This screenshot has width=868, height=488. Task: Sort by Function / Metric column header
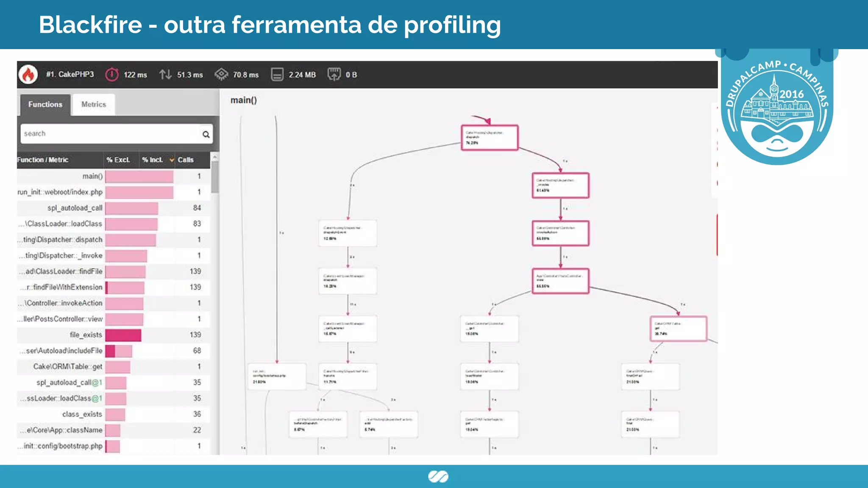[x=43, y=160]
